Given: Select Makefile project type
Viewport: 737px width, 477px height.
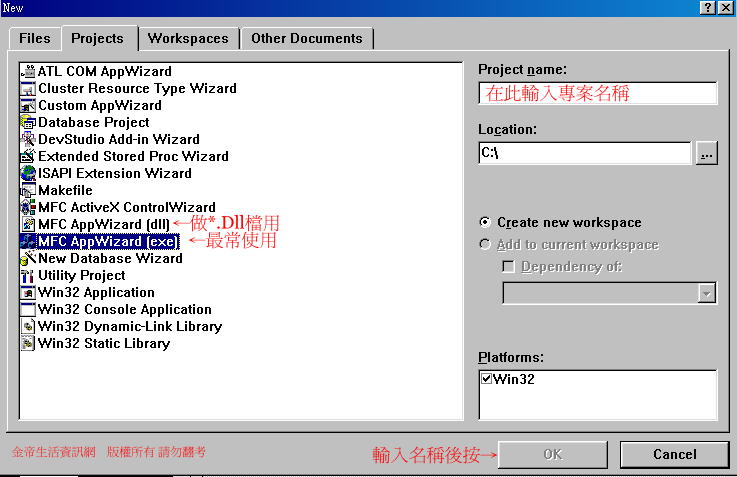Looking at the screenshot, I should pyautogui.click(x=65, y=190).
